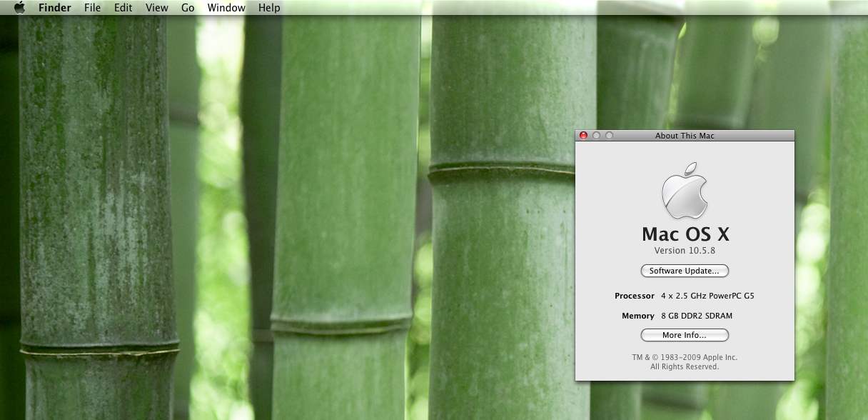This screenshot has height=420, width=868.
Task: Close the About This Mac window
Action: tap(583, 136)
